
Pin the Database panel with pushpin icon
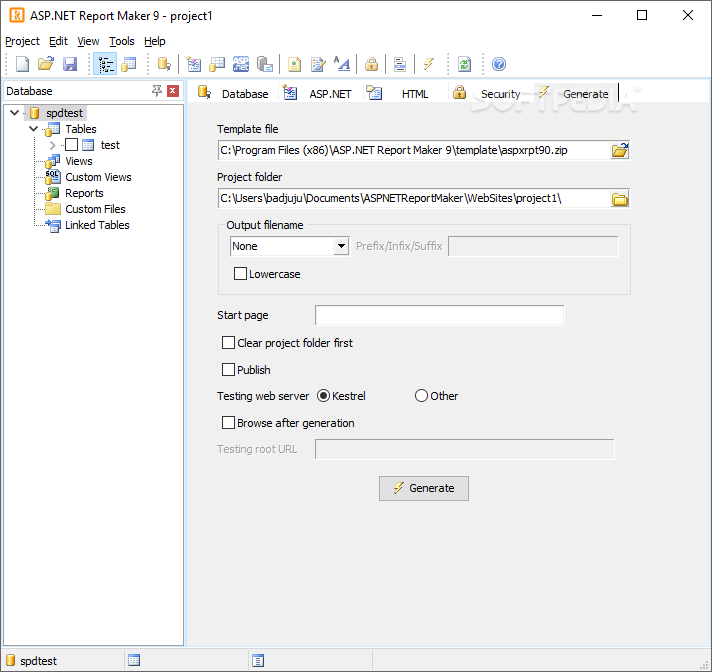pos(157,91)
